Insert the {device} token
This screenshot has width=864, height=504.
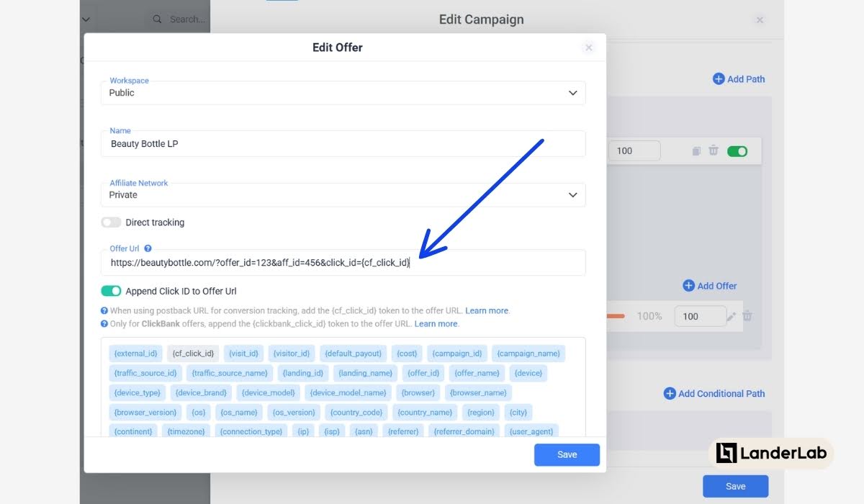pos(528,373)
